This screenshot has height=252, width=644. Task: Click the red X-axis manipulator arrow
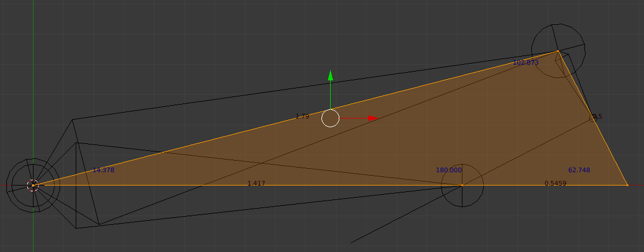(373, 118)
